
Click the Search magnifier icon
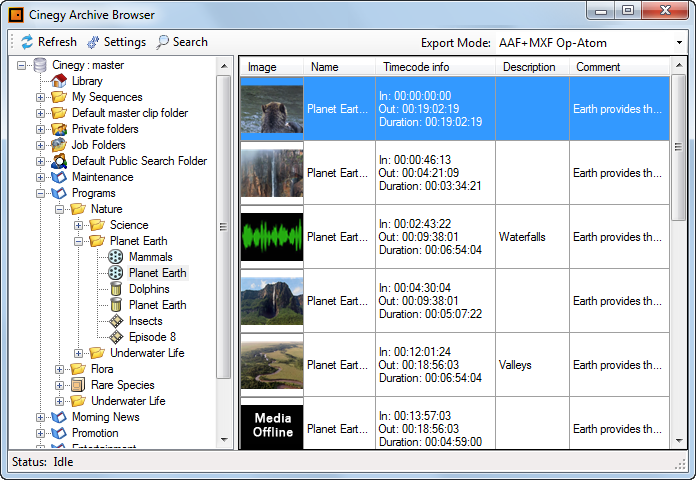point(163,42)
